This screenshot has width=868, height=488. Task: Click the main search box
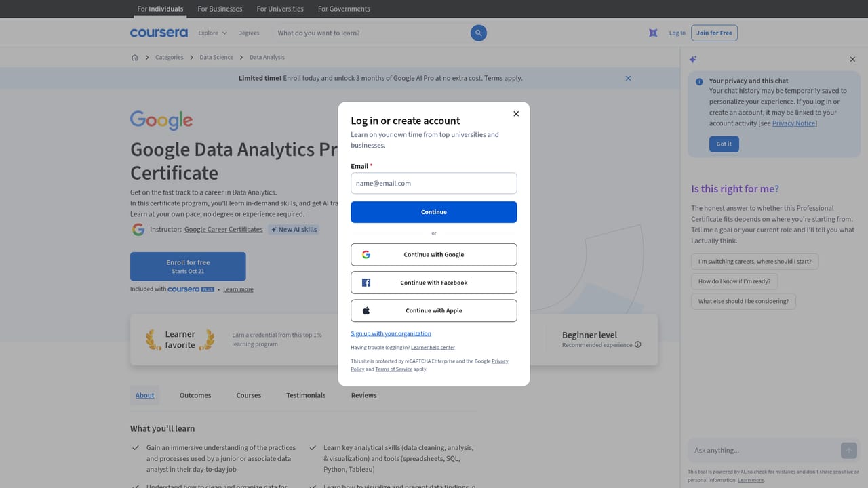(x=372, y=33)
